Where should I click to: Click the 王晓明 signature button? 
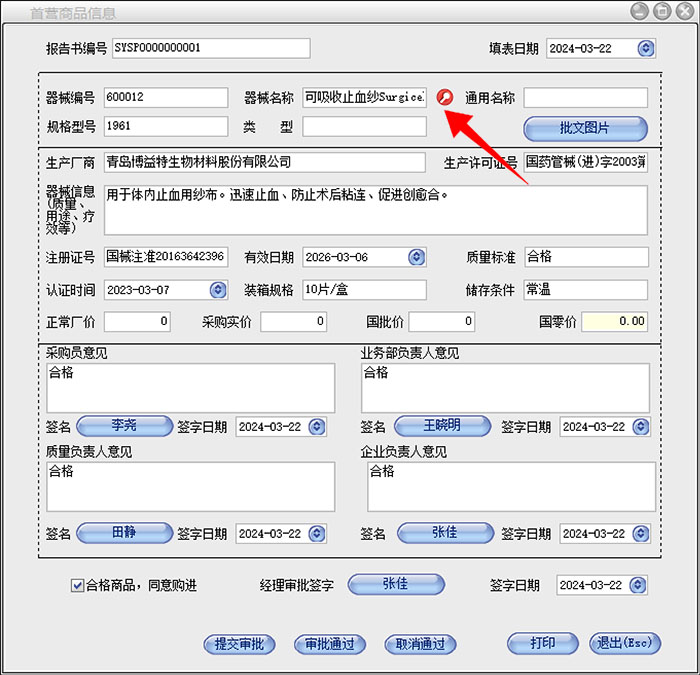[x=441, y=426]
